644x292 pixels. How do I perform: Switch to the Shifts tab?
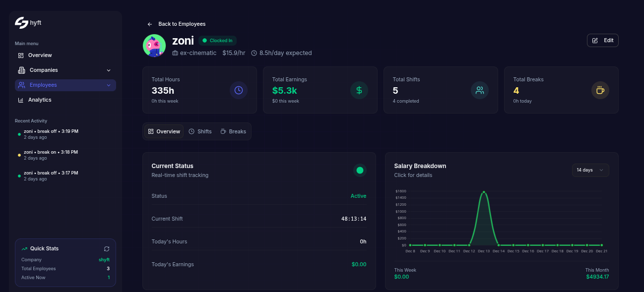click(x=200, y=131)
